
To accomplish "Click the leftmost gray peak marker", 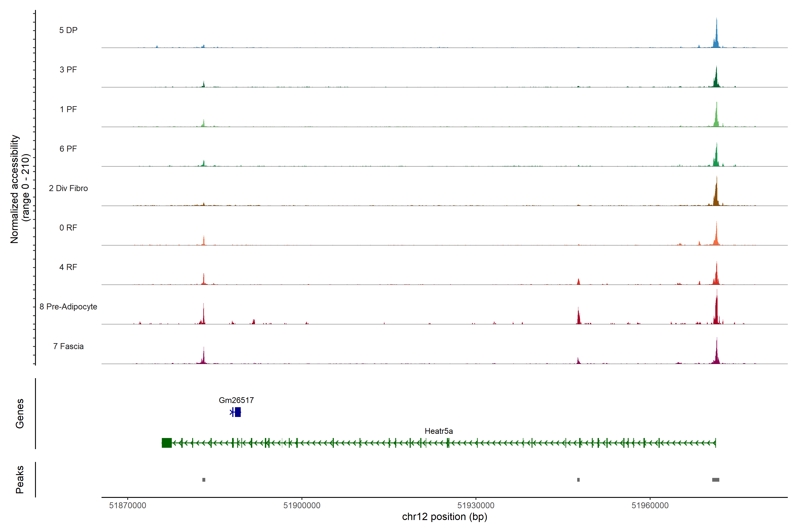I will 203,480.
